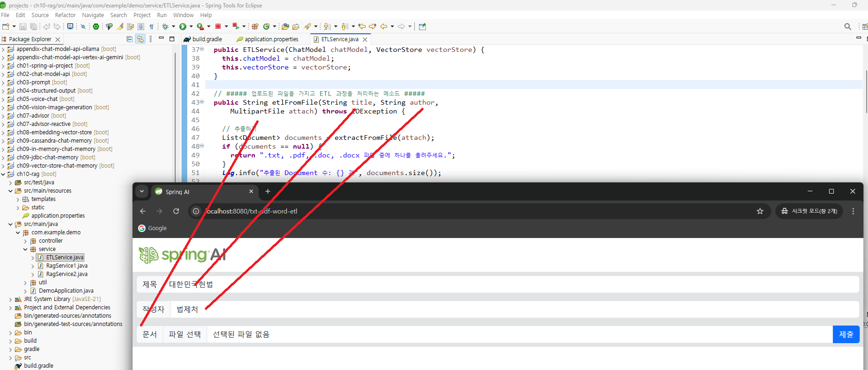Open the New wizard dropdown arrow

pyautogui.click(x=14, y=26)
